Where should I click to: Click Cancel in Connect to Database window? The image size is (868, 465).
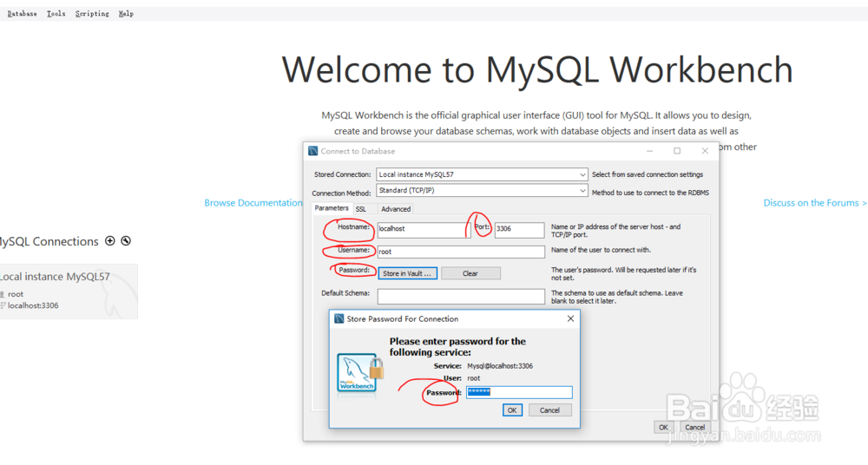(x=694, y=428)
